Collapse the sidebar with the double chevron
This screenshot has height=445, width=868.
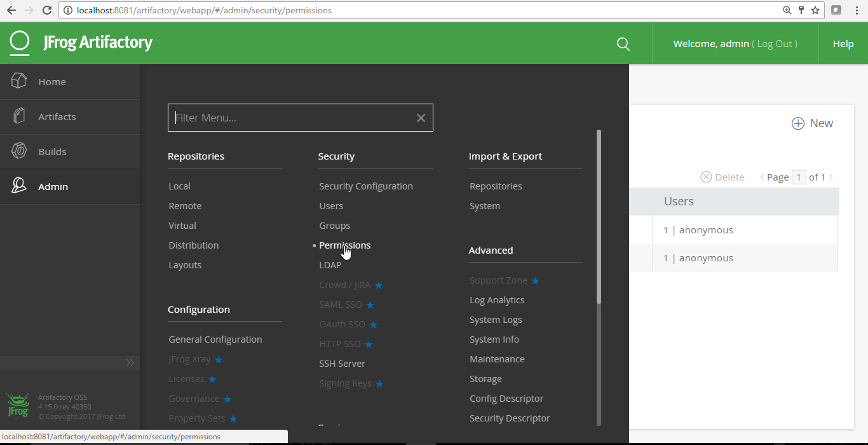[130, 362]
